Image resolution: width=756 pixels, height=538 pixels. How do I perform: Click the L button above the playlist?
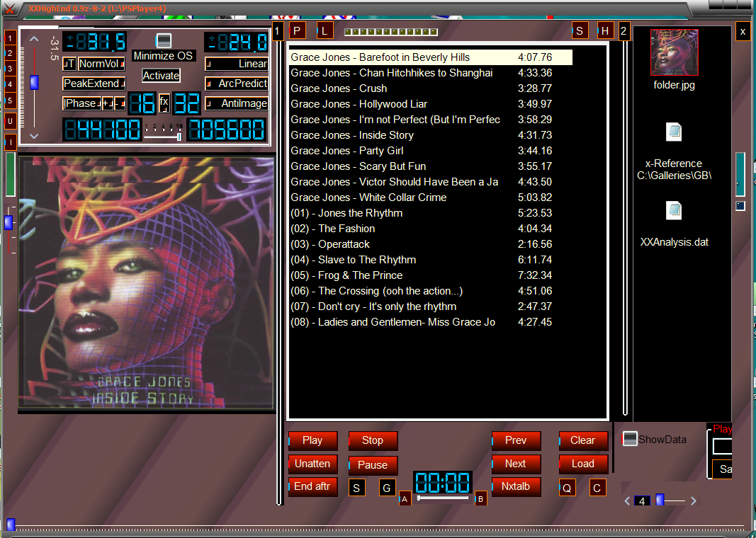(325, 31)
